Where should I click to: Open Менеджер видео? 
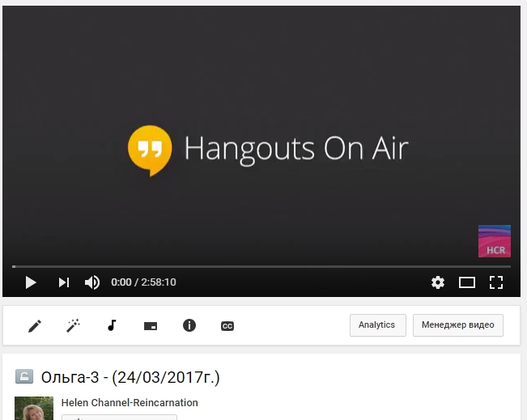458,325
